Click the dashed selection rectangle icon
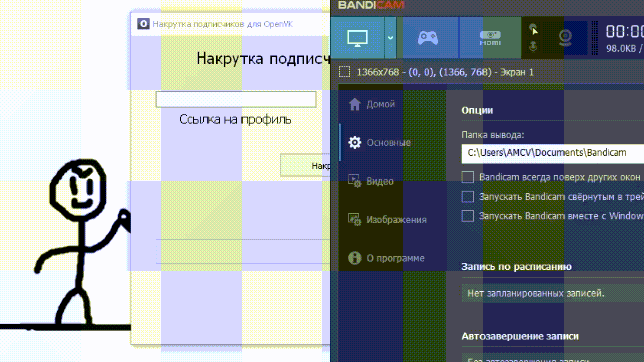The width and height of the screenshot is (644, 362). point(344,72)
